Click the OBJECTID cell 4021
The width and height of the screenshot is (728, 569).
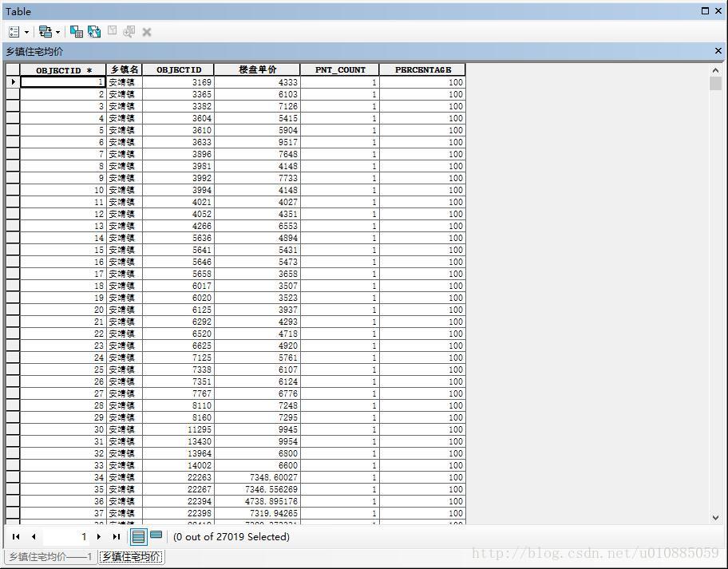[178, 202]
